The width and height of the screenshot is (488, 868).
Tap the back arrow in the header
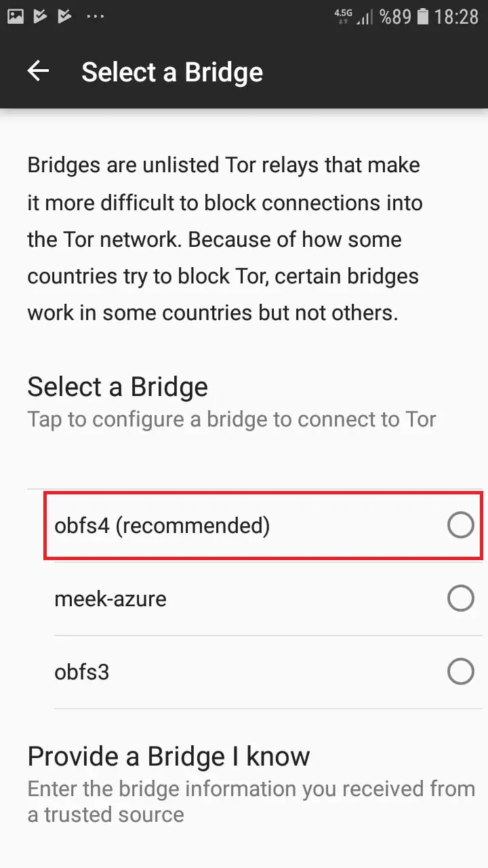[x=38, y=71]
